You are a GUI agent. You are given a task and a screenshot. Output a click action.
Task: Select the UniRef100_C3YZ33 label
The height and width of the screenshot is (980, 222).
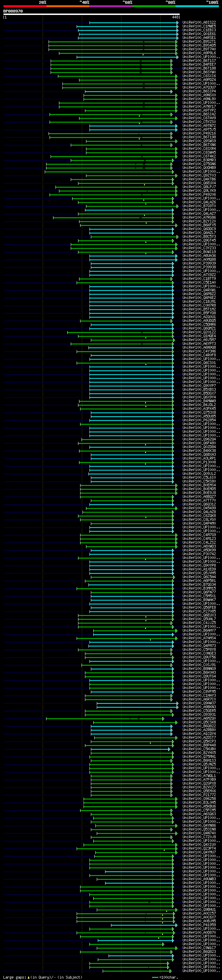point(199,249)
